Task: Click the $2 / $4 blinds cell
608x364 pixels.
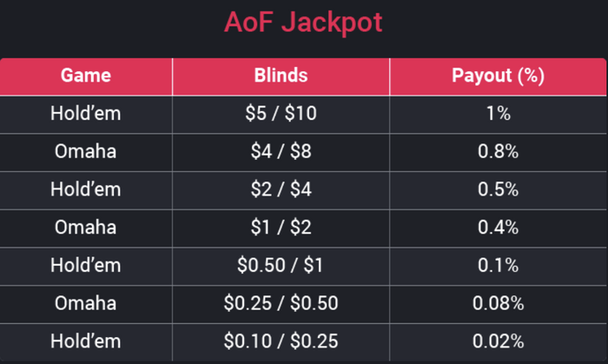Action: [281, 189]
